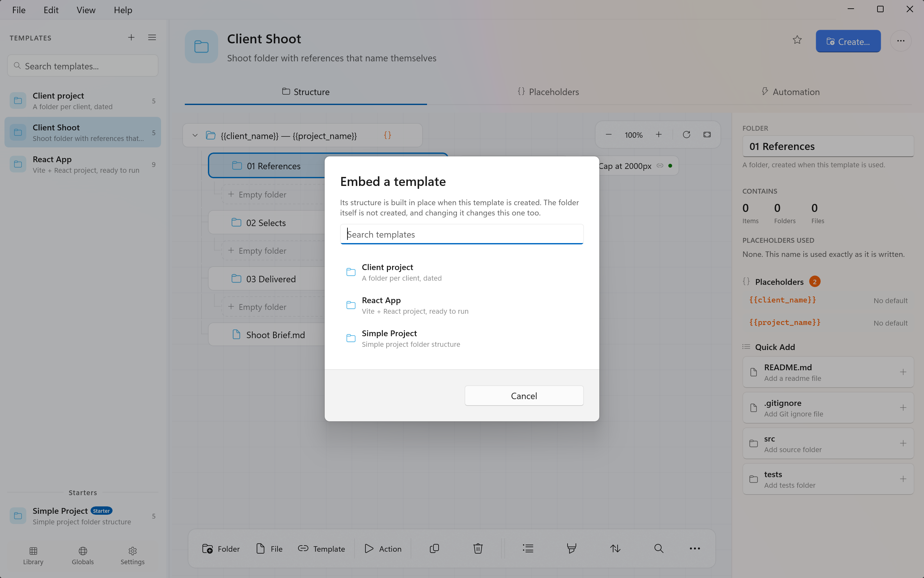
Task: Open the Library view
Action: pyautogui.click(x=33, y=556)
